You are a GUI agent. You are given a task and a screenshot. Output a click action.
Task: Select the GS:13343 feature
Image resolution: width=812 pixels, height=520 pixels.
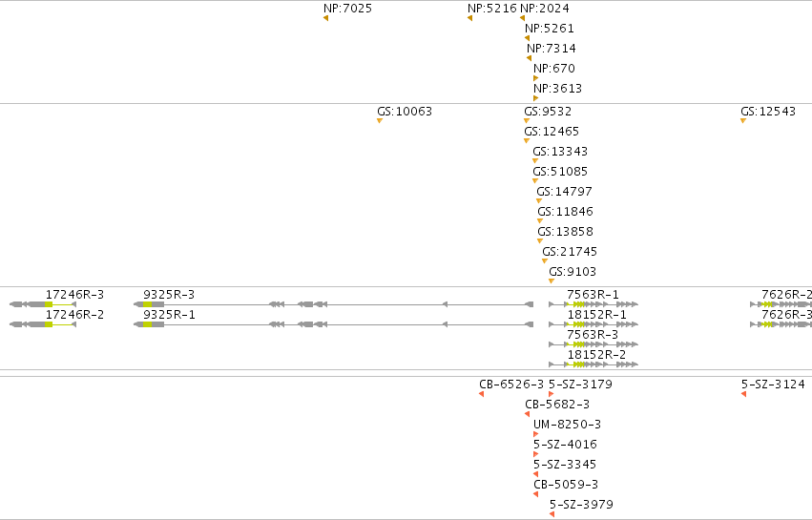click(x=560, y=152)
